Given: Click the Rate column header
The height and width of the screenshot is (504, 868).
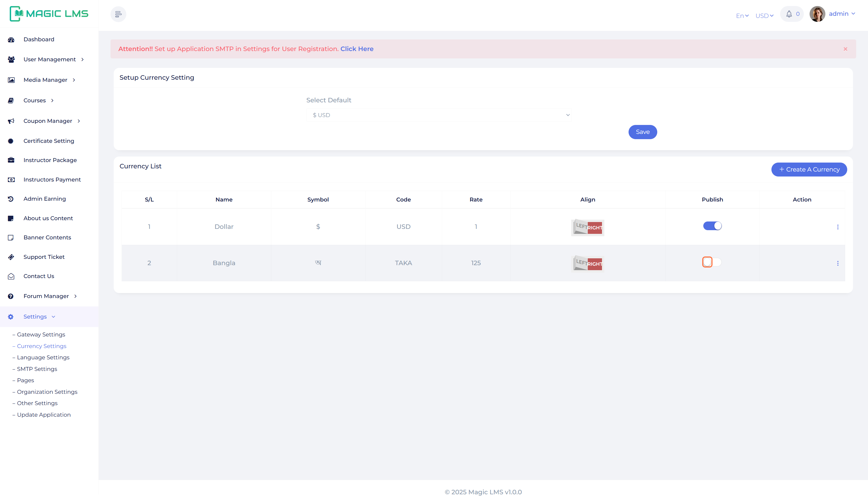Looking at the screenshot, I should coord(476,200).
